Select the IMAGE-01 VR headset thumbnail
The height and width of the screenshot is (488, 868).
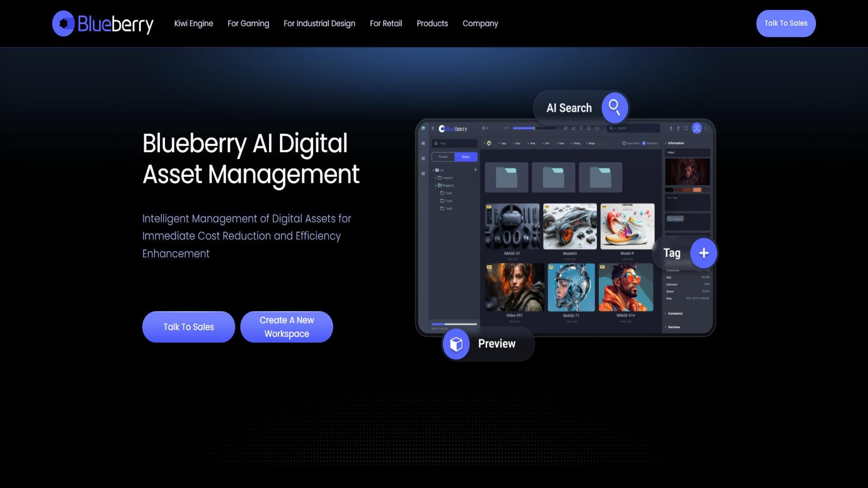click(512, 226)
